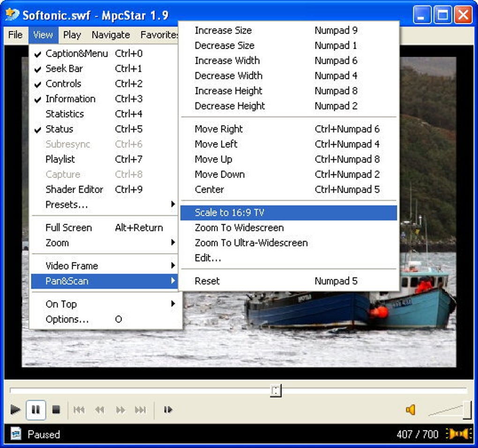Toggle Status bar visibility
This screenshot has height=448, width=478.
point(104,129)
